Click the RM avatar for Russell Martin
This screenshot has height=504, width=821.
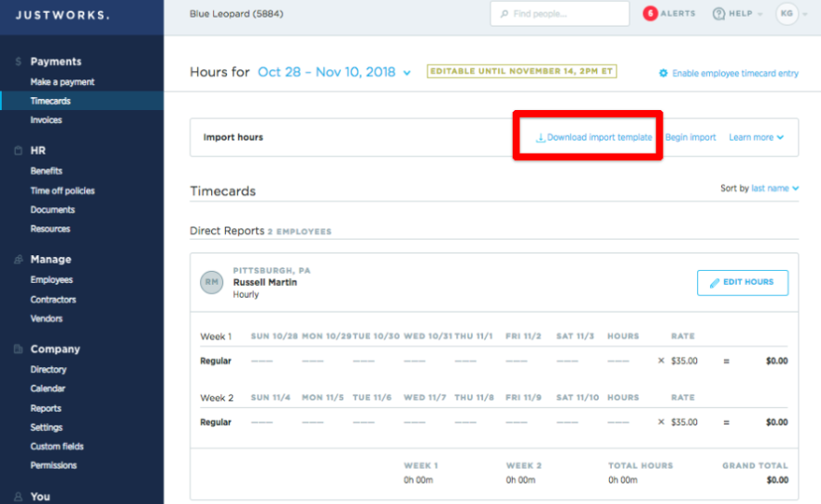coord(211,282)
